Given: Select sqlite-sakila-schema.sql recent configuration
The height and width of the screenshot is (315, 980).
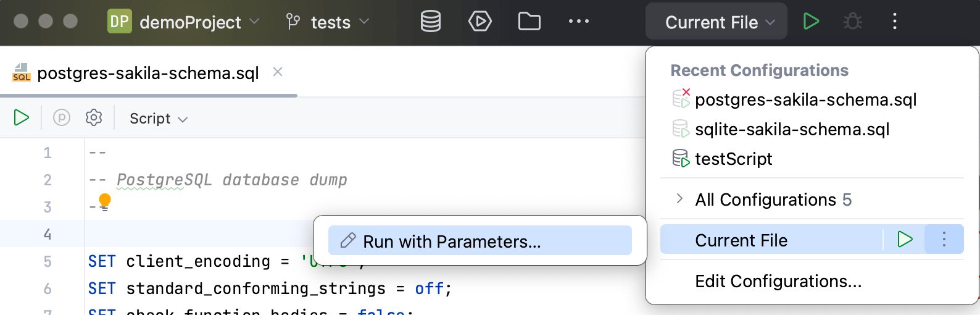Looking at the screenshot, I should (x=792, y=129).
